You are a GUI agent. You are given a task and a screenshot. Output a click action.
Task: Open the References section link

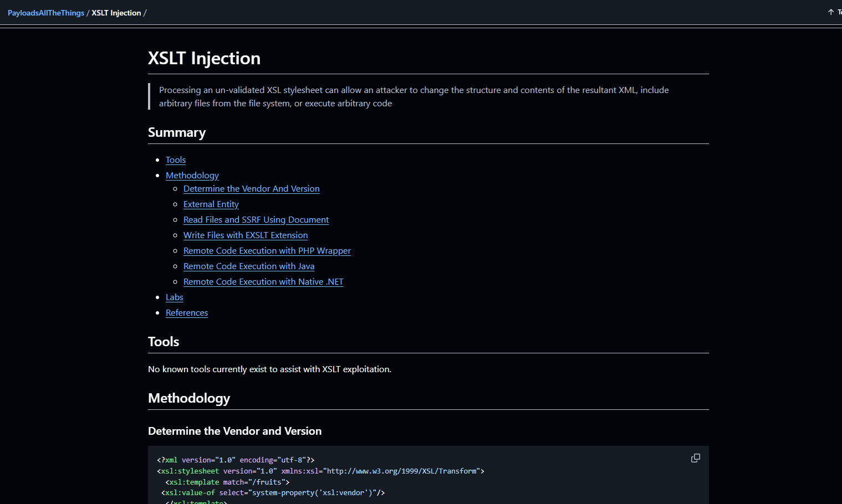coord(186,312)
